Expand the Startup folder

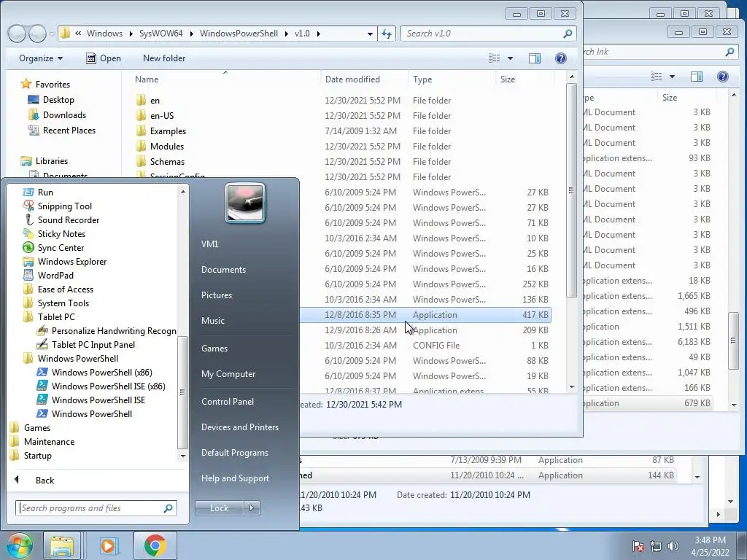coord(37,455)
